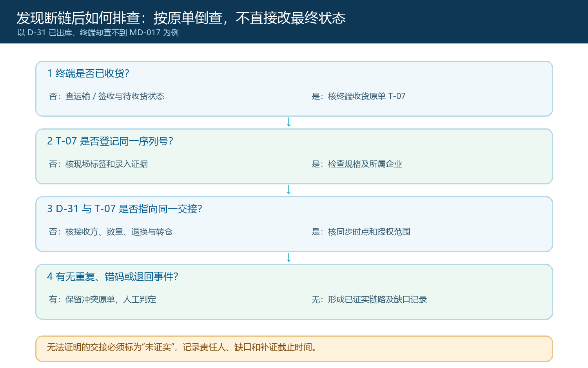Click the slide title about 按原单倒查
588x368 pixels.
[181, 18]
